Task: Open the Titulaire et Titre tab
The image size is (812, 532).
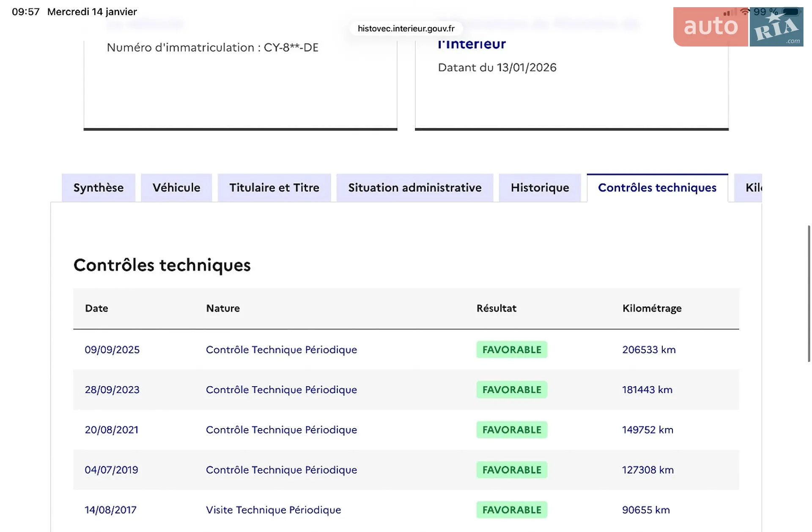Action: [274, 188]
